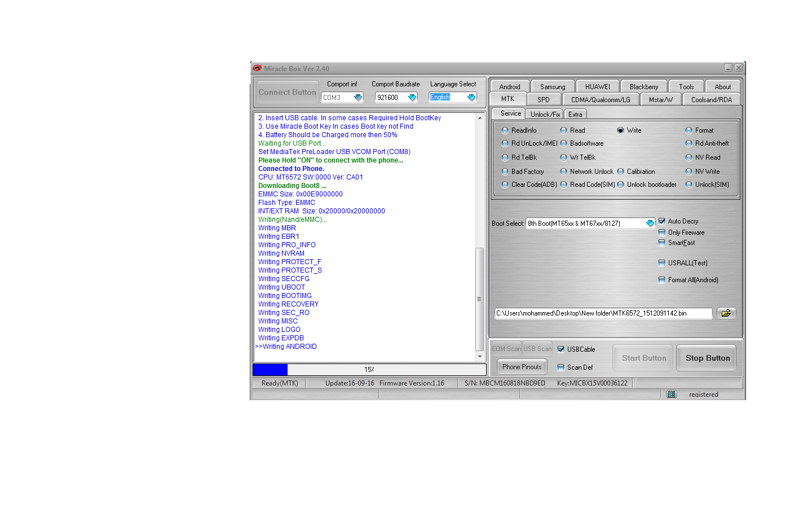
Task: Open the Blackberry tab
Action: point(644,86)
